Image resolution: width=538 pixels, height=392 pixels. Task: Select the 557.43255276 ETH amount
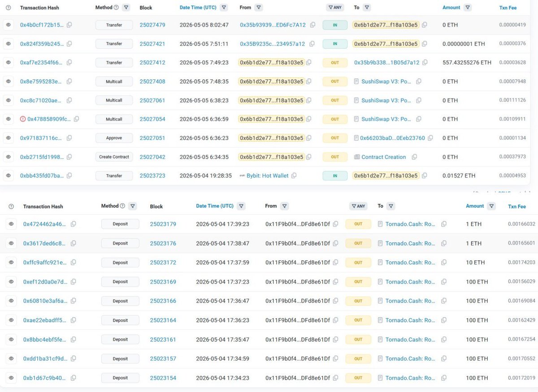tap(467, 63)
